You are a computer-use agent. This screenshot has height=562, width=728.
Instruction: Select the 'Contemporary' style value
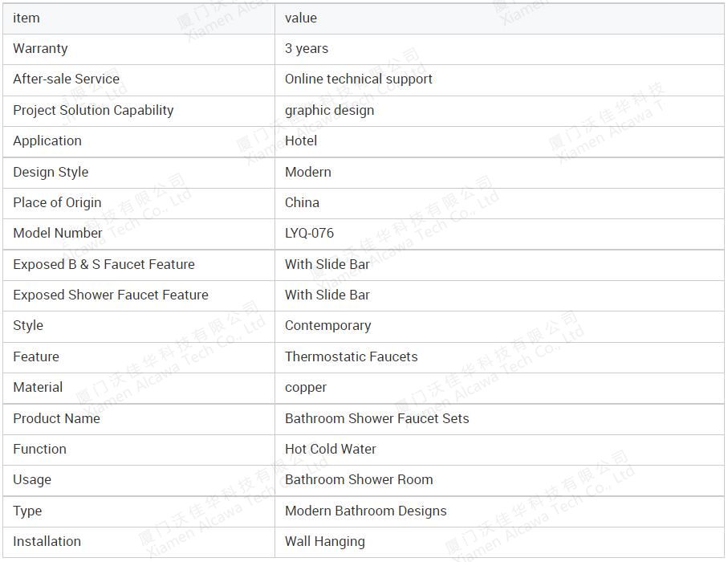coord(327,326)
